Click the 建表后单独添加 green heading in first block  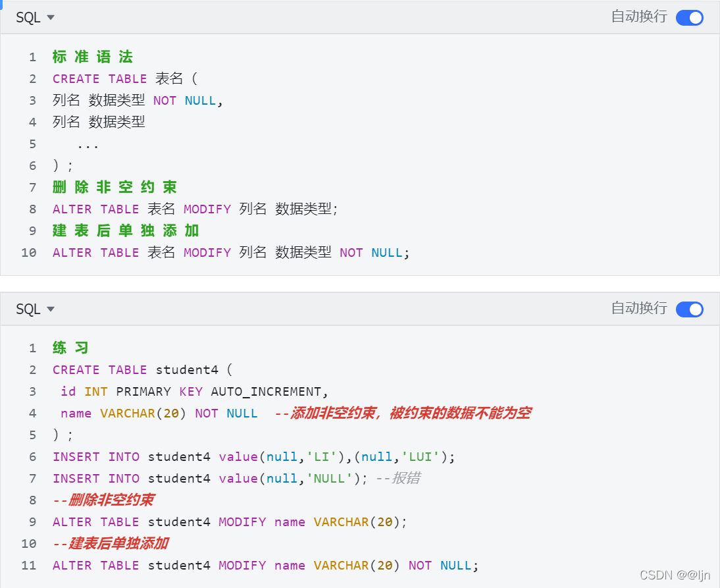[x=125, y=231]
